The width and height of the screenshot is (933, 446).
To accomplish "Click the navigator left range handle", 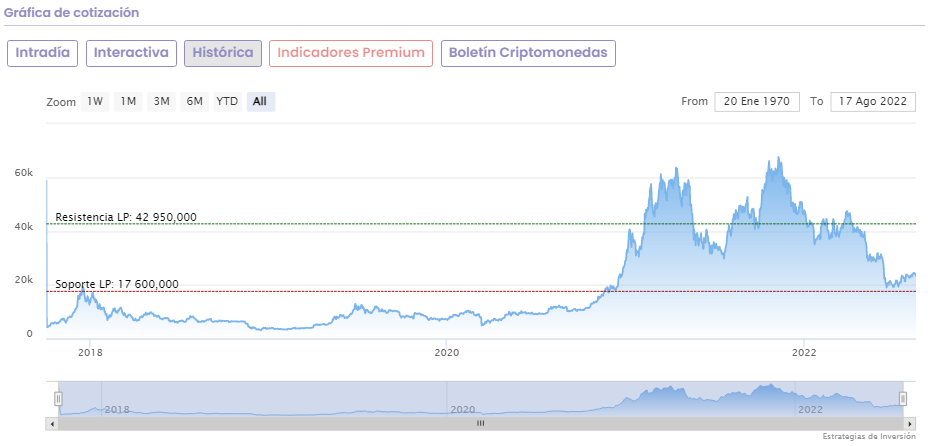I will click(x=58, y=398).
